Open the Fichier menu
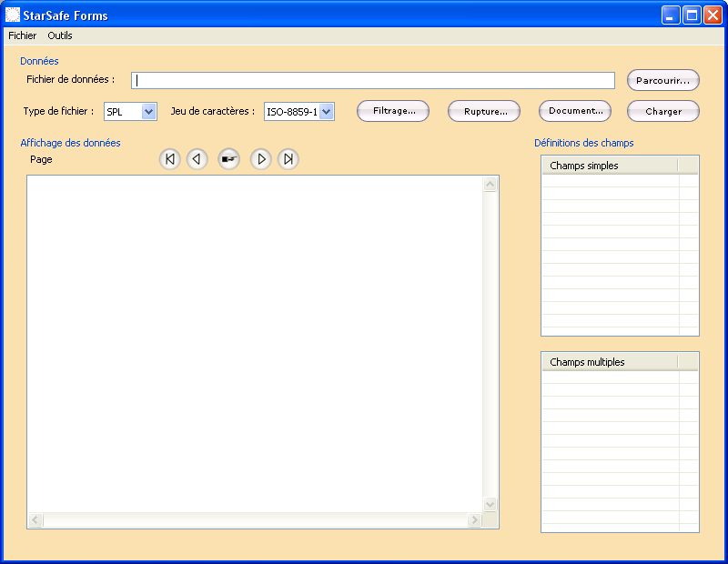This screenshot has height=564, width=728. click(23, 35)
